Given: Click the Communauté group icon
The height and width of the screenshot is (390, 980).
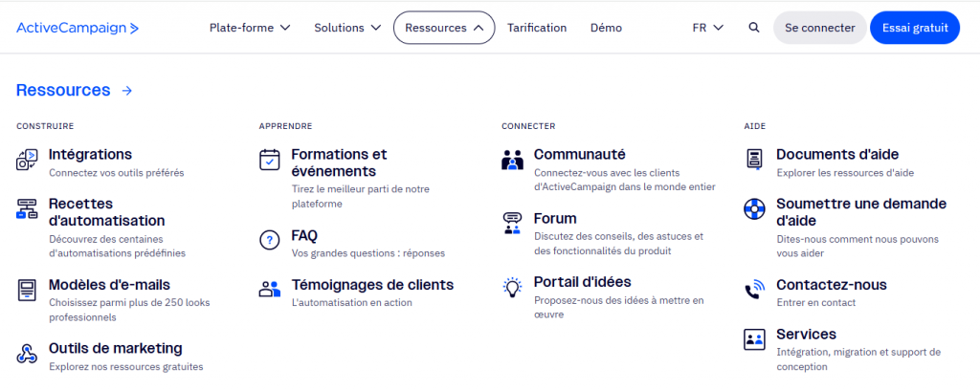Looking at the screenshot, I should coord(512,160).
